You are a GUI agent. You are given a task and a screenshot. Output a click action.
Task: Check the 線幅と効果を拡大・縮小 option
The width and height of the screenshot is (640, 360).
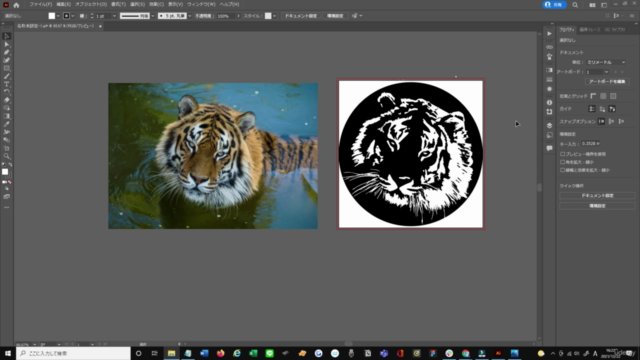562,170
